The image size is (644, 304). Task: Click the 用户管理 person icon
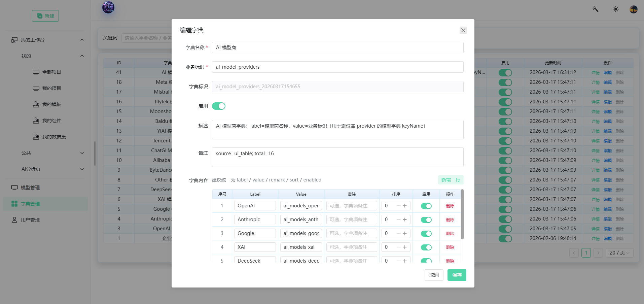[x=14, y=220]
